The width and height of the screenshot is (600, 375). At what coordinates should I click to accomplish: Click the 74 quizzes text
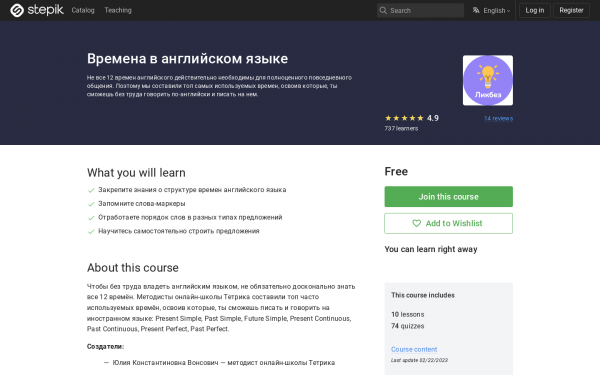coord(408,326)
